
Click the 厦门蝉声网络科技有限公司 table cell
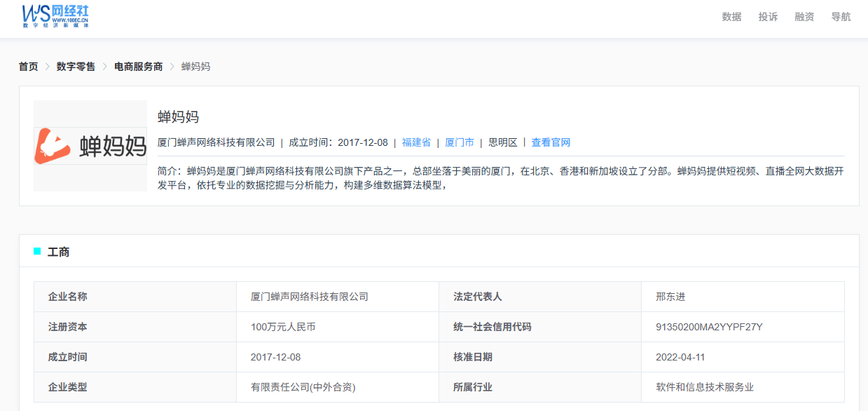click(309, 297)
